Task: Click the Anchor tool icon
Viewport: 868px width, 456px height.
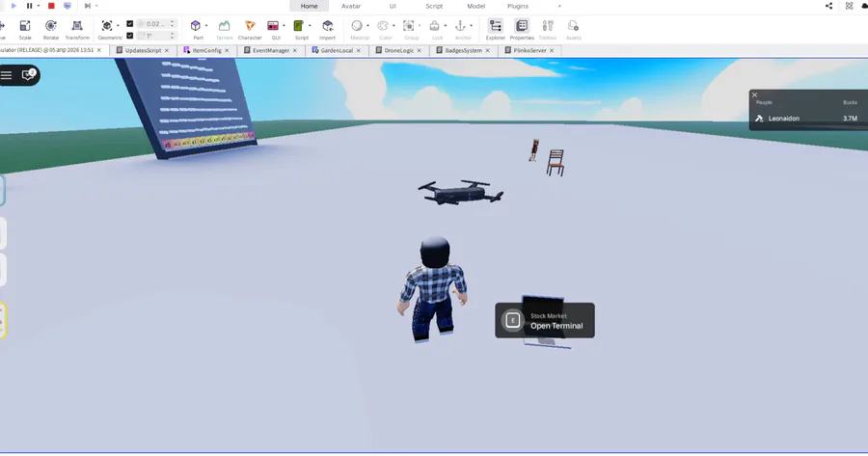Action: coord(460,25)
